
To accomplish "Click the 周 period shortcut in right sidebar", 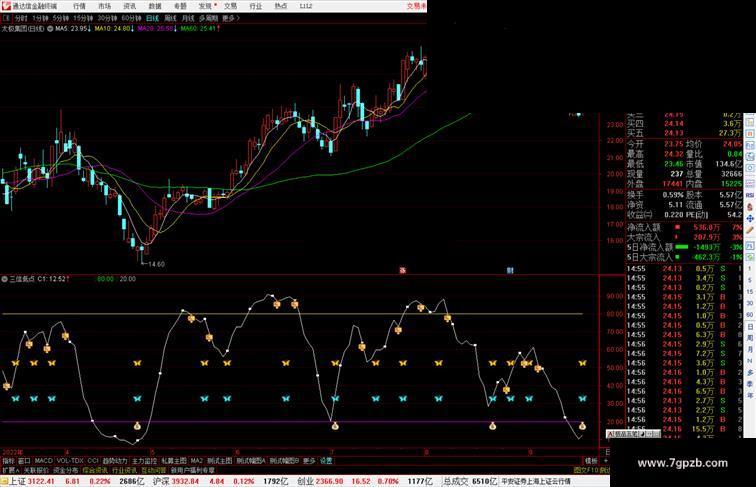I will [x=750, y=338].
